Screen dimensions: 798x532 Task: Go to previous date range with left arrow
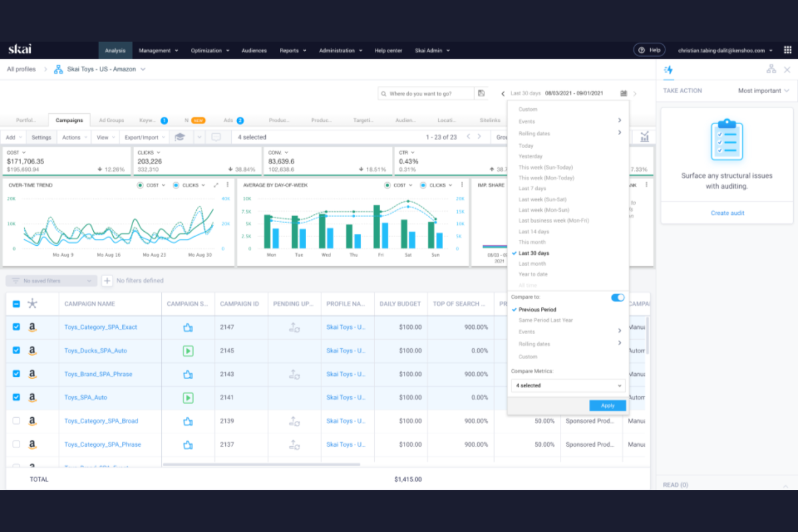click(503, 93)
